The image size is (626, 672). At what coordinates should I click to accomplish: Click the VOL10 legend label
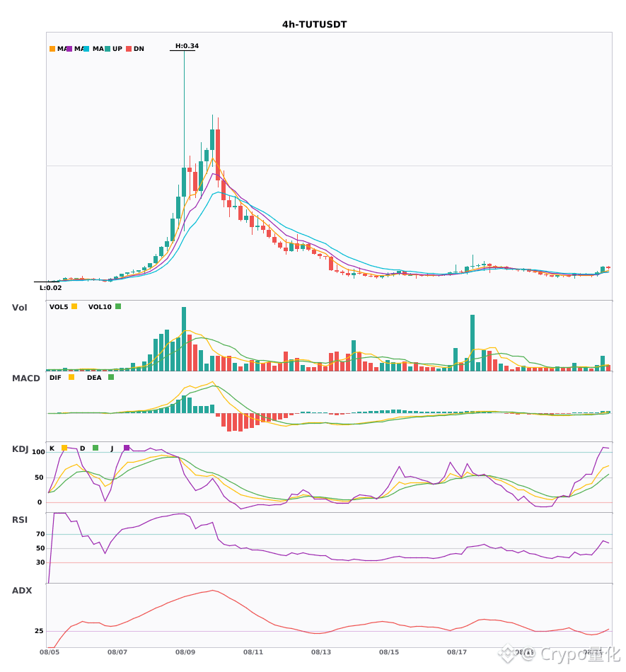[100, 307]
